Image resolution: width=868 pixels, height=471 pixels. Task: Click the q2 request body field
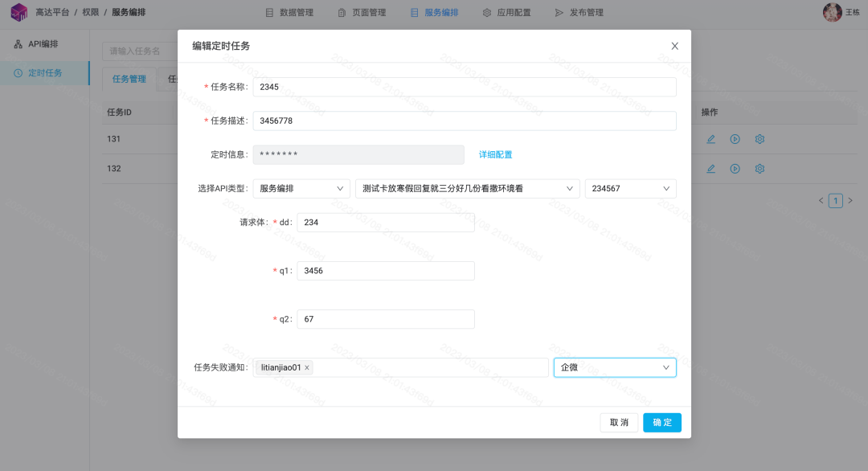[386, 319]
